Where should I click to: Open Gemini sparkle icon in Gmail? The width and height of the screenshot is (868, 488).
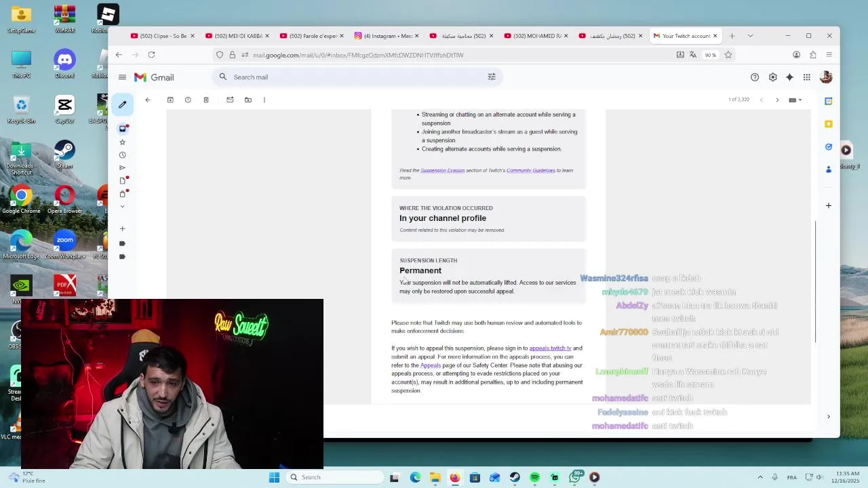point(789,77)
